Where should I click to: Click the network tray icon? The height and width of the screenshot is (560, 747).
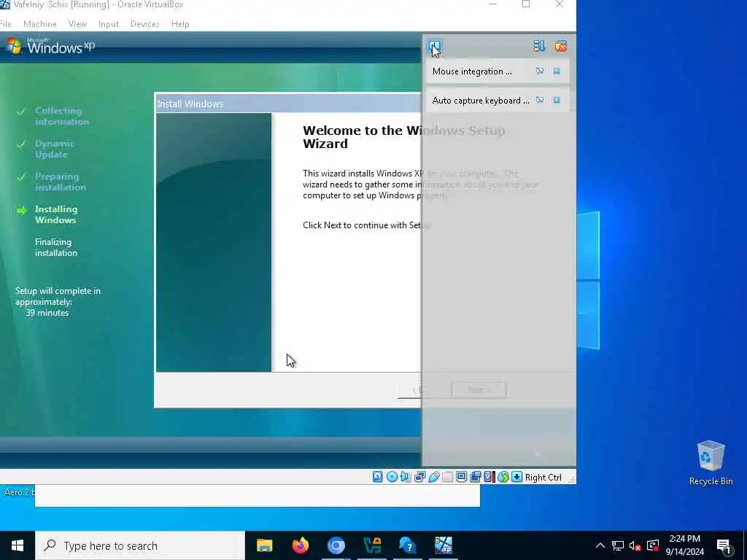tap(617, 545)
